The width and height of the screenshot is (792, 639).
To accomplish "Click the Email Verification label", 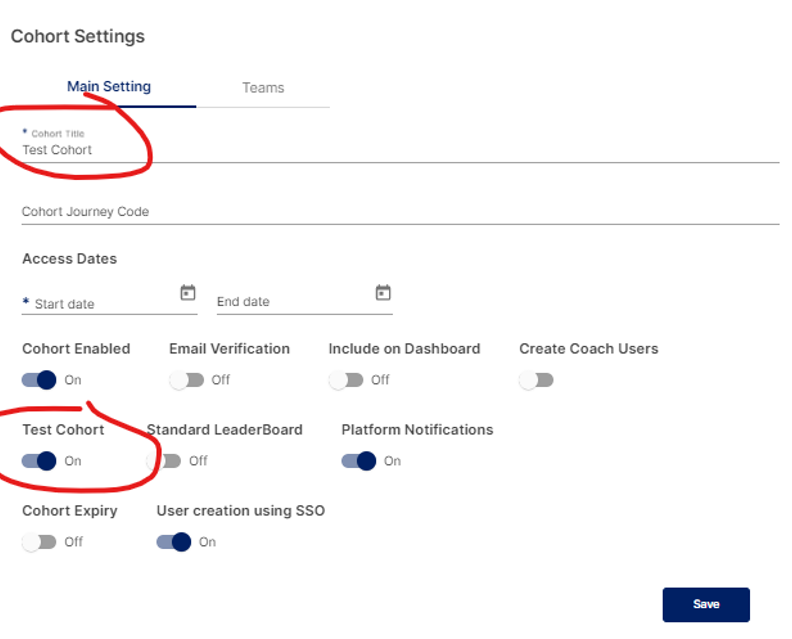I will click(x=229, y=349).
